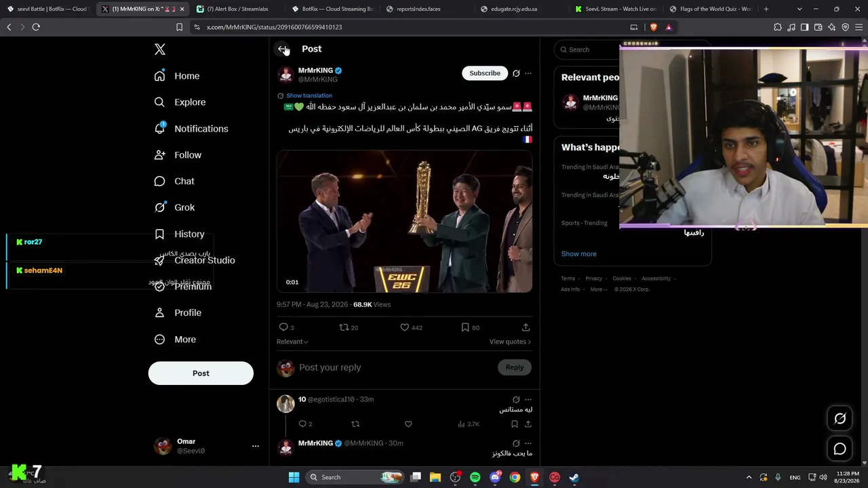Open History in the X sidebar

[x=179, y=234]
